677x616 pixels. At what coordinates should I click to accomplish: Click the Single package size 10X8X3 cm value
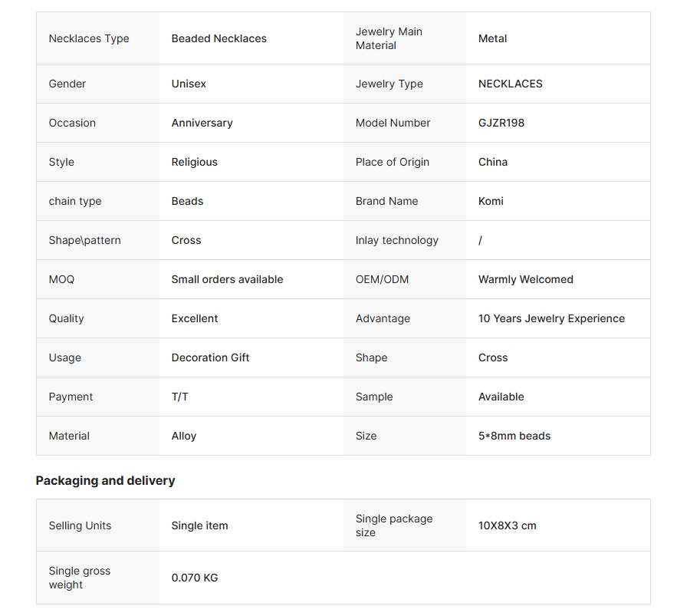tap(507, 525)
